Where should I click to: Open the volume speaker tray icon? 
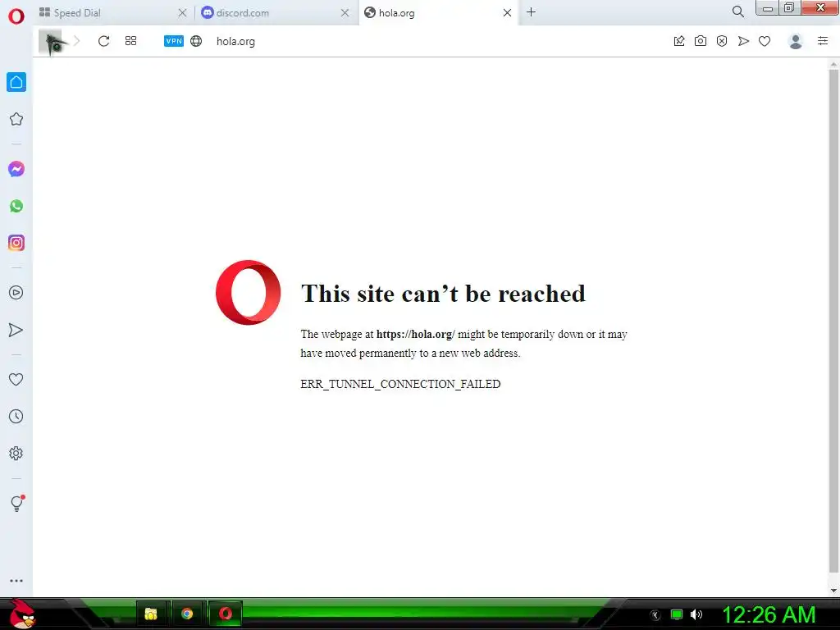(696, 614)
